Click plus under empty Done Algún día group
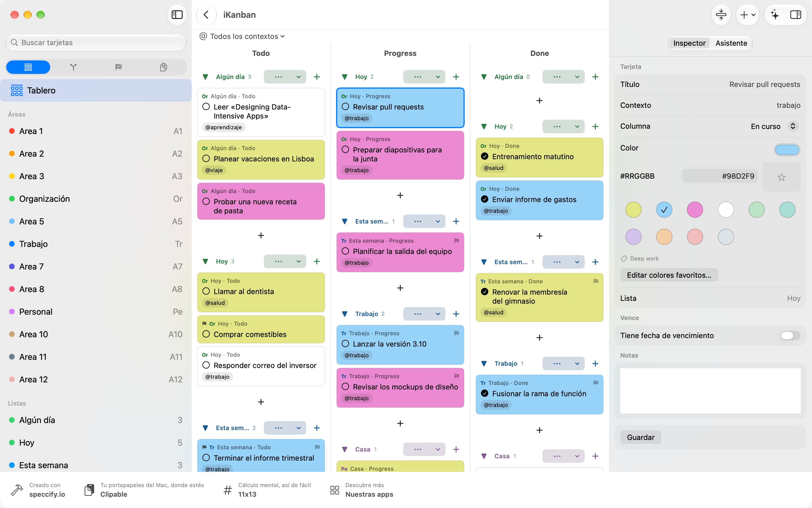812x508 pixels. pos(540,100)
